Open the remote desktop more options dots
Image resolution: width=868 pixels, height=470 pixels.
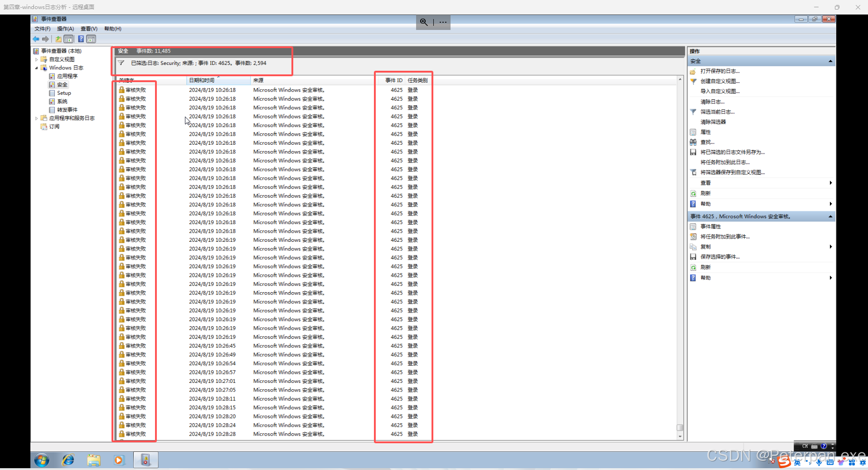pos(443,22)
